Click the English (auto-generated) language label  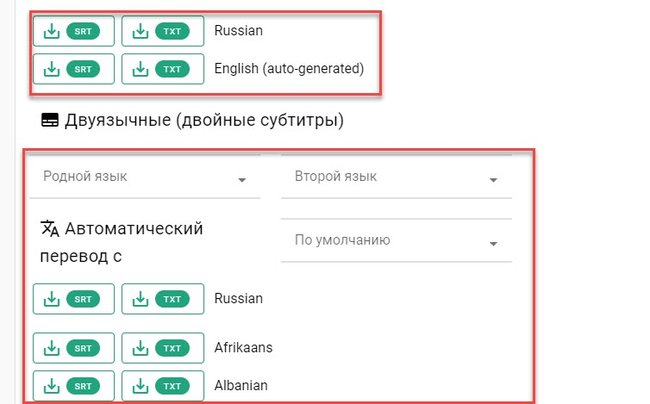[289, 68]
